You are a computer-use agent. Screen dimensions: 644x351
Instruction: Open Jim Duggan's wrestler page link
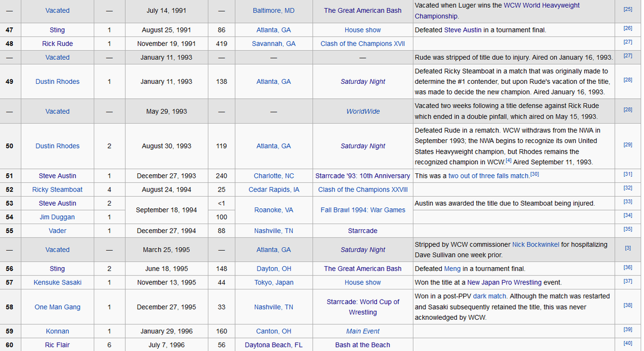tap(57, 217)
